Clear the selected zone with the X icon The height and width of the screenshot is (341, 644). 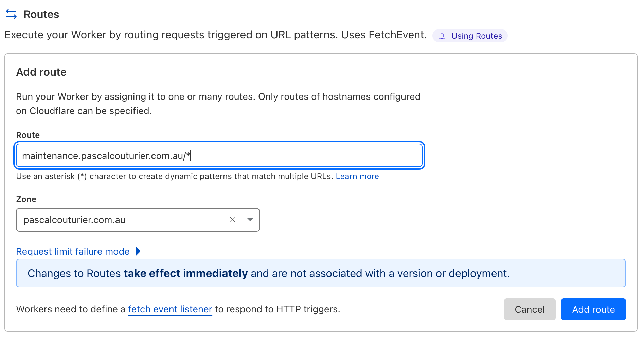(x=233, y=220)
